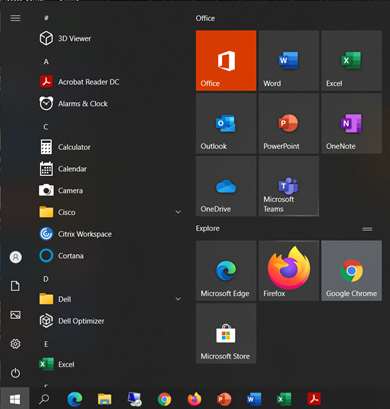Viewport: 390px width, 409px height.
Task: Click the Explore group header
Action: (x=208, y=228)
